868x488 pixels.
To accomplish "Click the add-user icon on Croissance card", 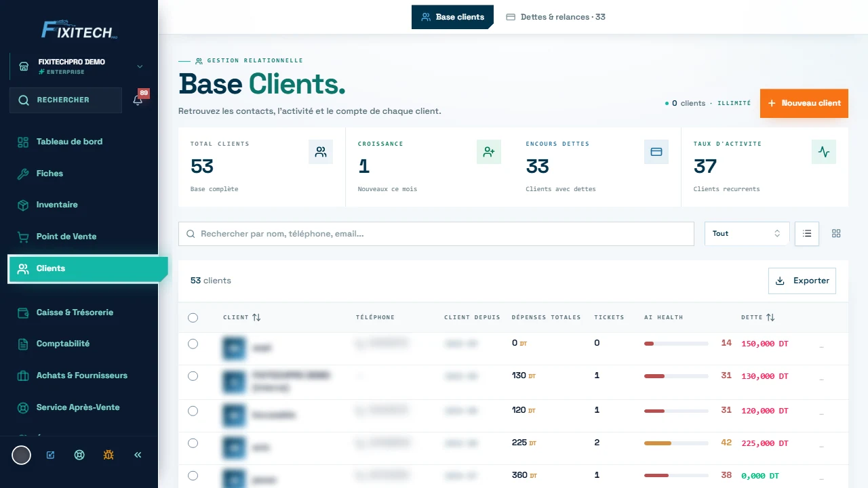I will (489, 152).
